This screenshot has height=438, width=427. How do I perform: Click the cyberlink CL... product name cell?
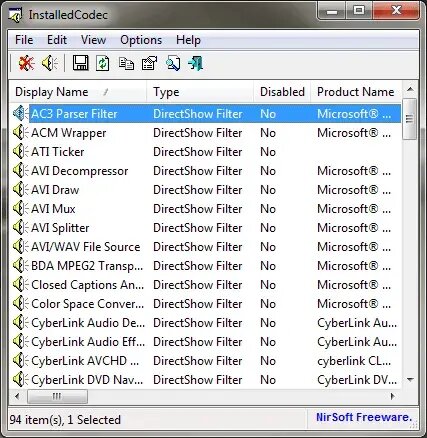(354, 361)
